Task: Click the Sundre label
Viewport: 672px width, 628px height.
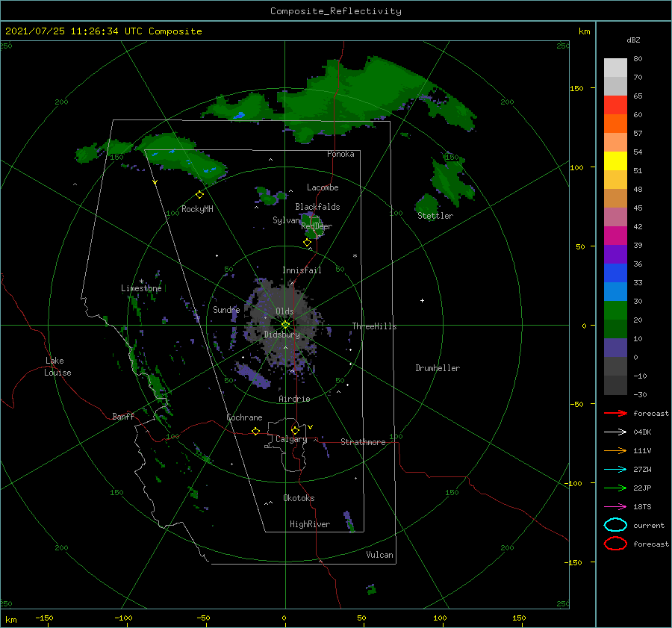Action: point(226,309)
